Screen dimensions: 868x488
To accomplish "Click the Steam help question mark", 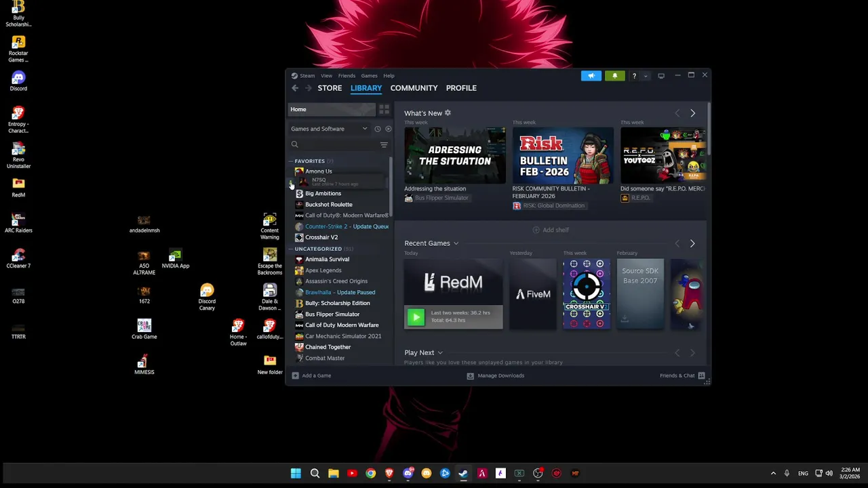I will (634, 76).
